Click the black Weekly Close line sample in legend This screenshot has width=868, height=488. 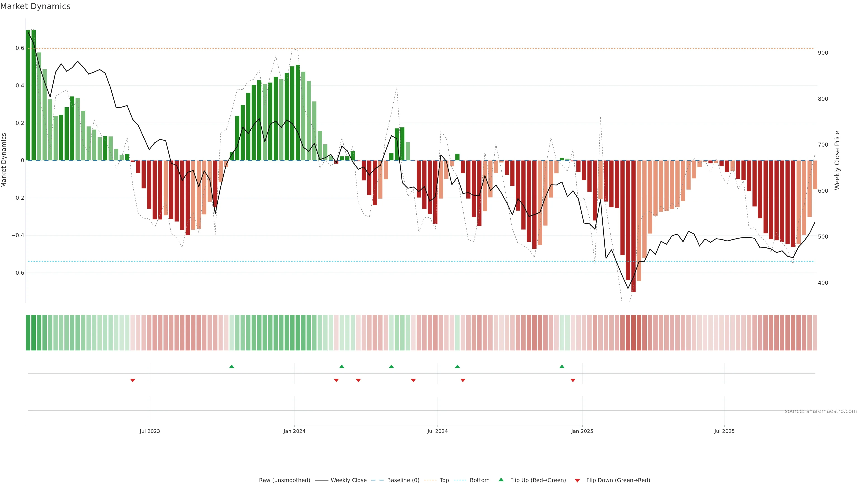tap(321, 480)
